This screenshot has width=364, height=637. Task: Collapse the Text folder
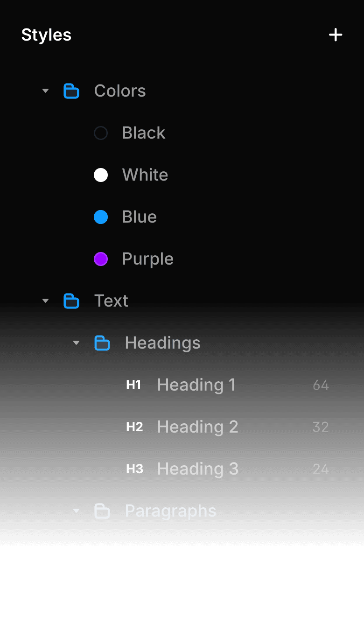pos(45,301)
